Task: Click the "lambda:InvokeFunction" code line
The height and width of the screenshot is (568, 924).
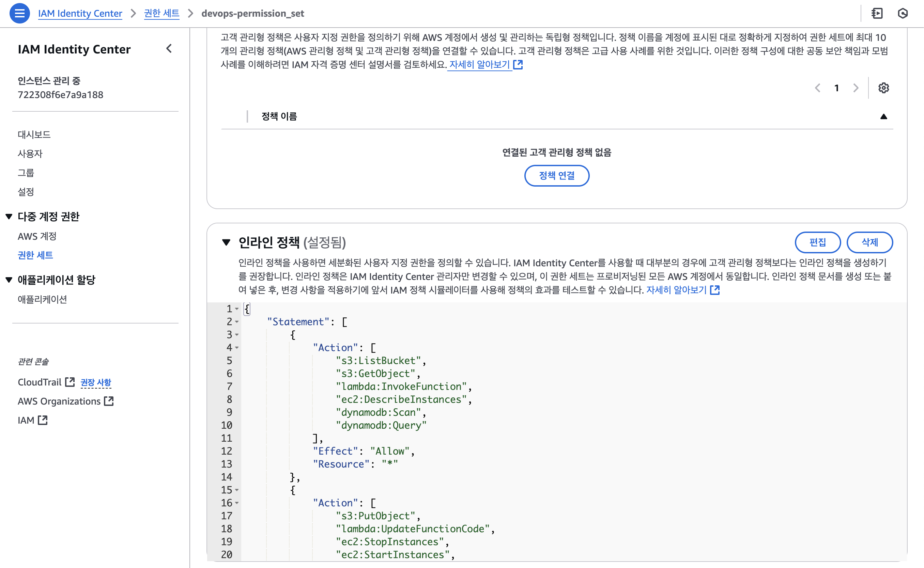Action: pos(404,386)
